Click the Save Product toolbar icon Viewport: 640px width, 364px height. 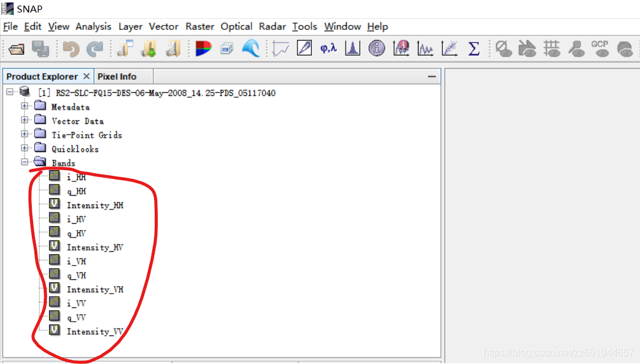41,49
